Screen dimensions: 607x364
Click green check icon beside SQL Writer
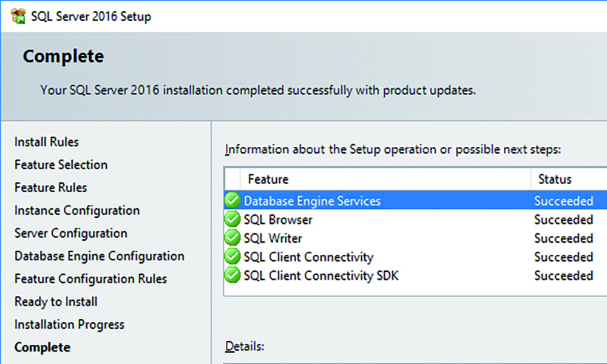coord(232,237)
